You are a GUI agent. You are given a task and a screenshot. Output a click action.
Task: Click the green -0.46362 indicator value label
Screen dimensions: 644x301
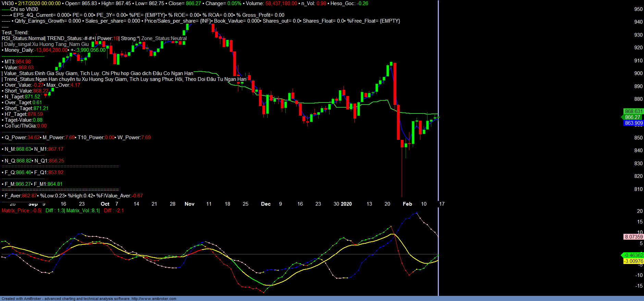(x=633, y=255)
